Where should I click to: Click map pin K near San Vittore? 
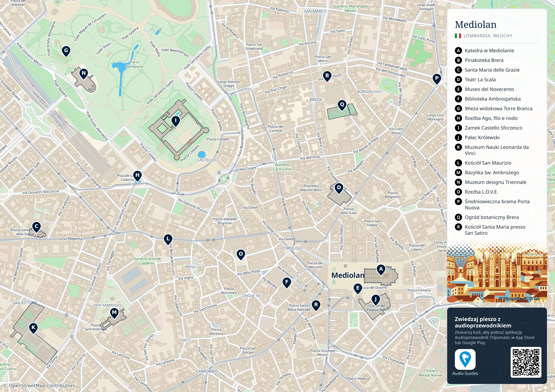33,328
